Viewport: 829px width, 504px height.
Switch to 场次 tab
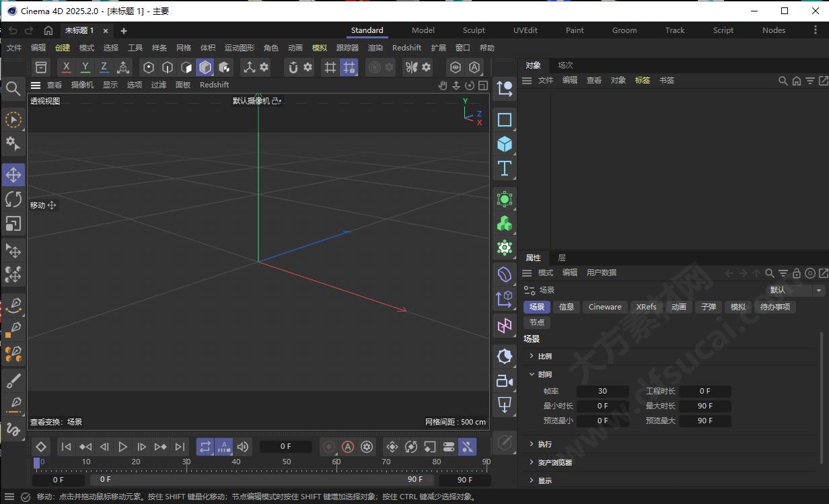point(565,65)
